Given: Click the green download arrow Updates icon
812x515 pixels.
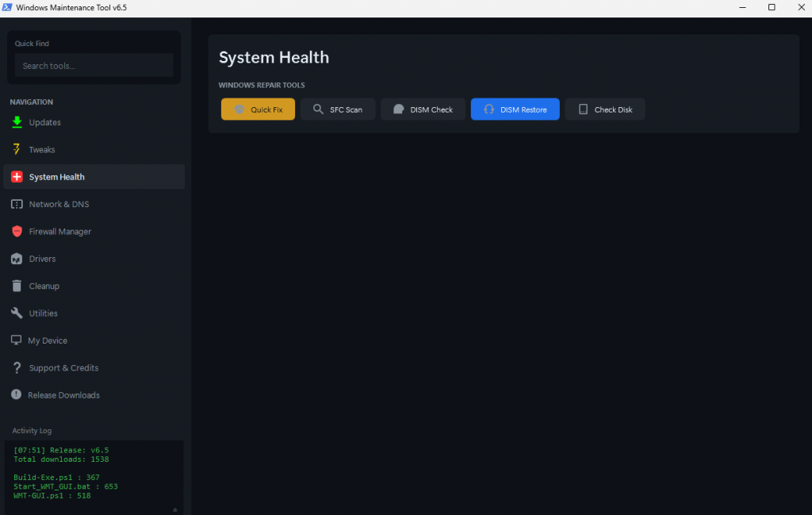Looking at the screenshot, I should pyautogui.click(x=17, y=122).
